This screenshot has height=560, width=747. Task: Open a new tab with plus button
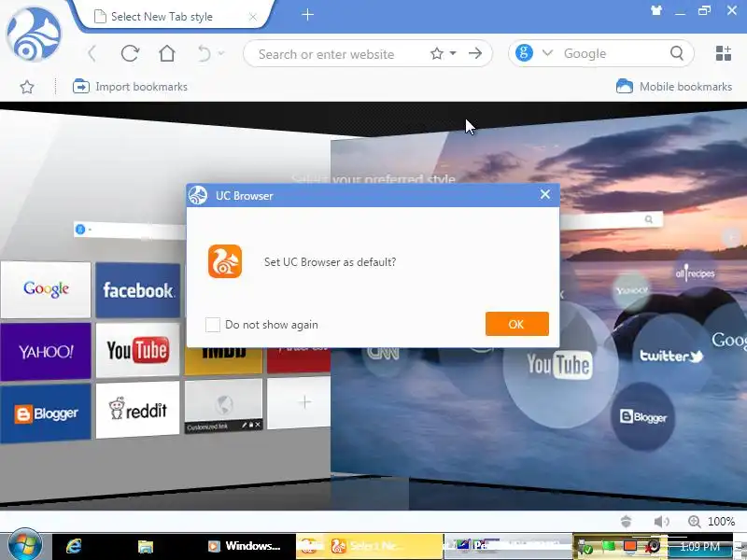pyautogui.click(x=308, y=15)
